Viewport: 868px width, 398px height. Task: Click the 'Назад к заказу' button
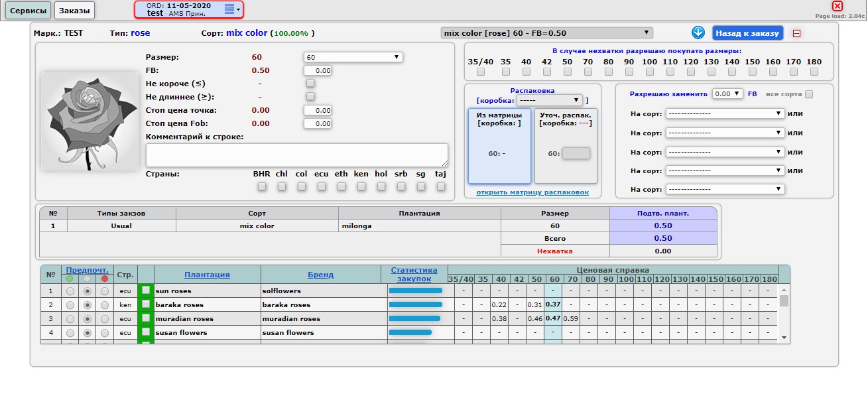(747, 33)
